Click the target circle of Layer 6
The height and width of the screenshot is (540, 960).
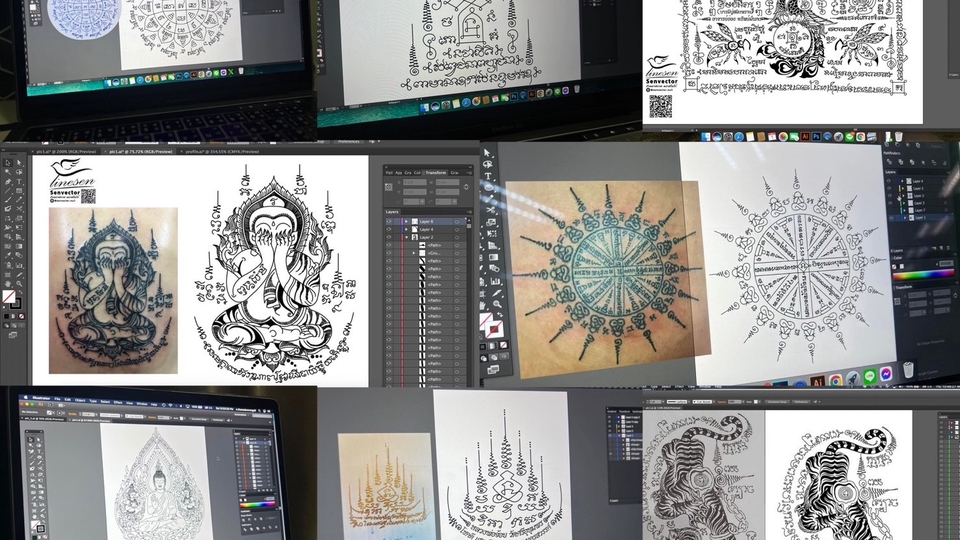click(457, 221)
